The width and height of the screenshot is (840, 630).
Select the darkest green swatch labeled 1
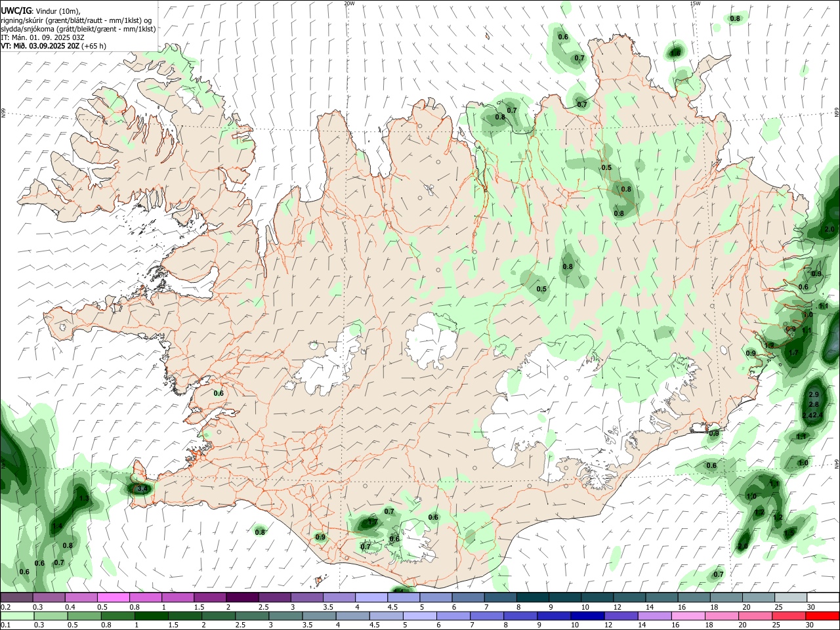pyautogui.click(x=151, y=616)
